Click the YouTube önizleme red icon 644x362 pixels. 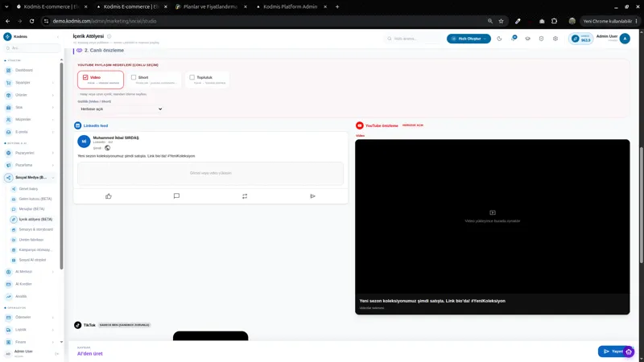[359, 125]
